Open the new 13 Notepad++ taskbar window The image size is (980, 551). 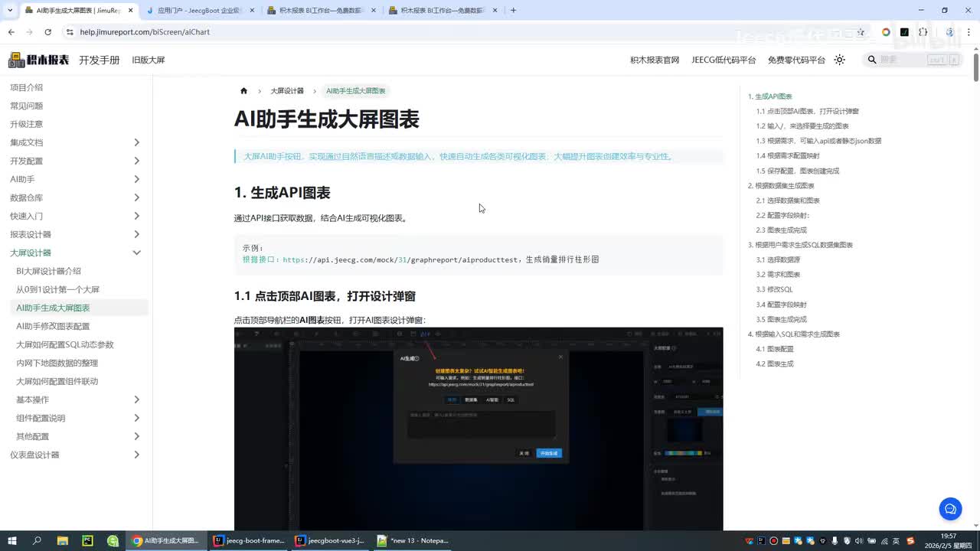[x=412, y=540]
